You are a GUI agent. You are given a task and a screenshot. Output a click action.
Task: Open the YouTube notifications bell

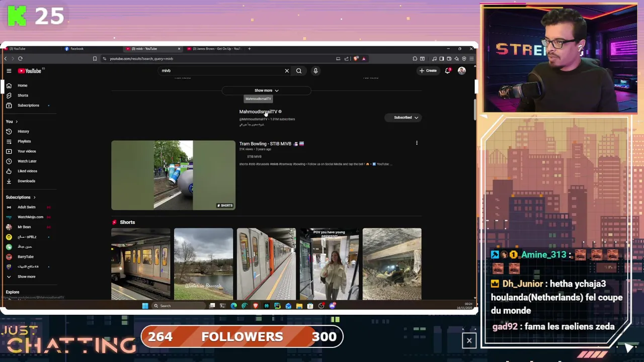coord(447,71)
